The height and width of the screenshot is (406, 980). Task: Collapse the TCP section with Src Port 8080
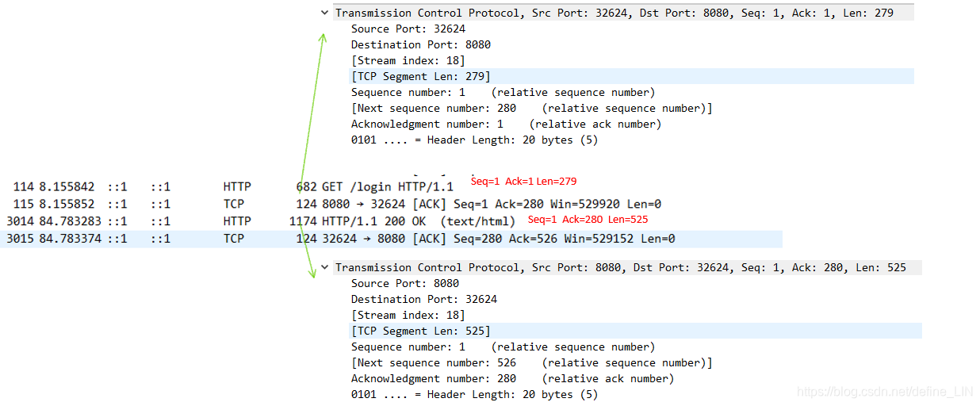point(324,267)
